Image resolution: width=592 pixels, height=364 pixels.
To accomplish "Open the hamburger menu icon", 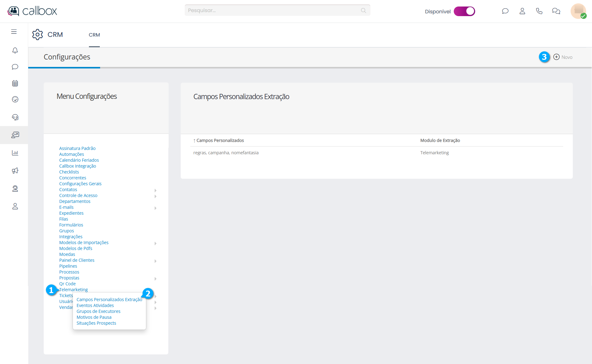I will pyautogui.click(x=14, y=32).
